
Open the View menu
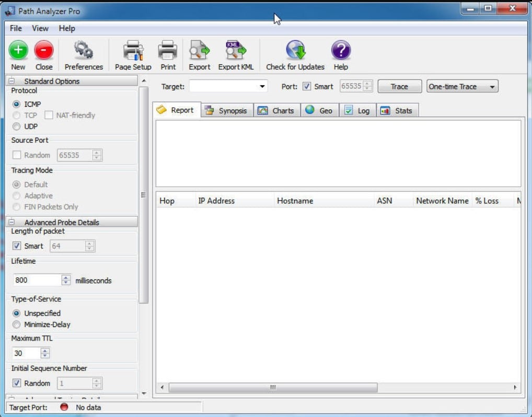pyautogui.click(x=40, y=28)
